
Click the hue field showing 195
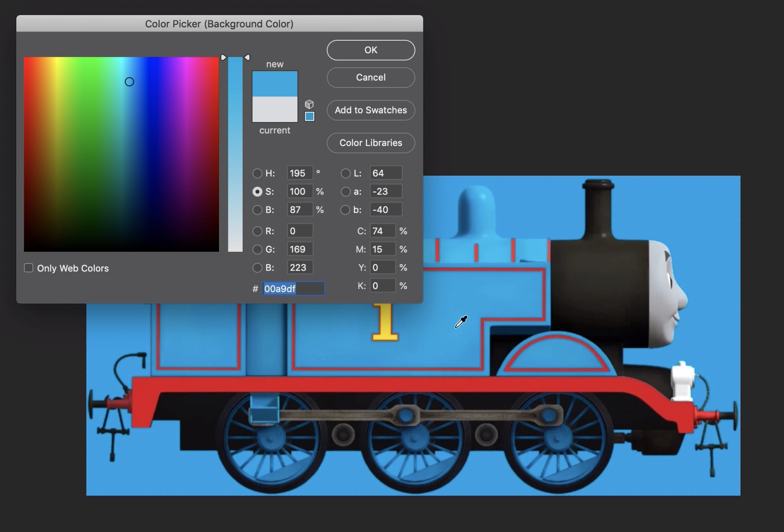pyautogui.click(x=300, y=173)
